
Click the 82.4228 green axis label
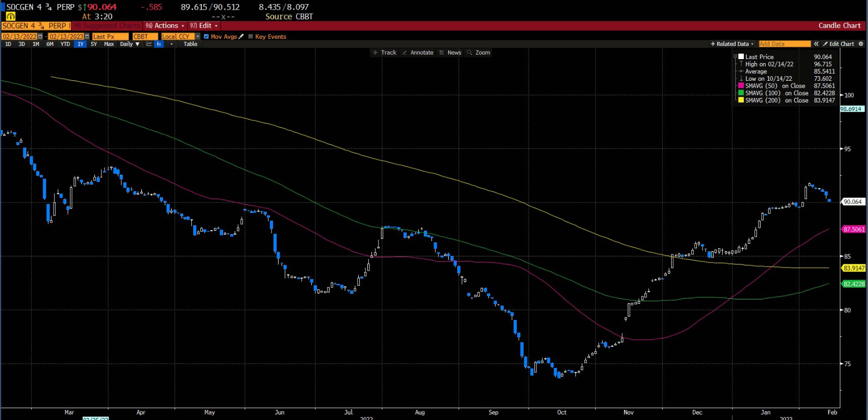[853, 284]
